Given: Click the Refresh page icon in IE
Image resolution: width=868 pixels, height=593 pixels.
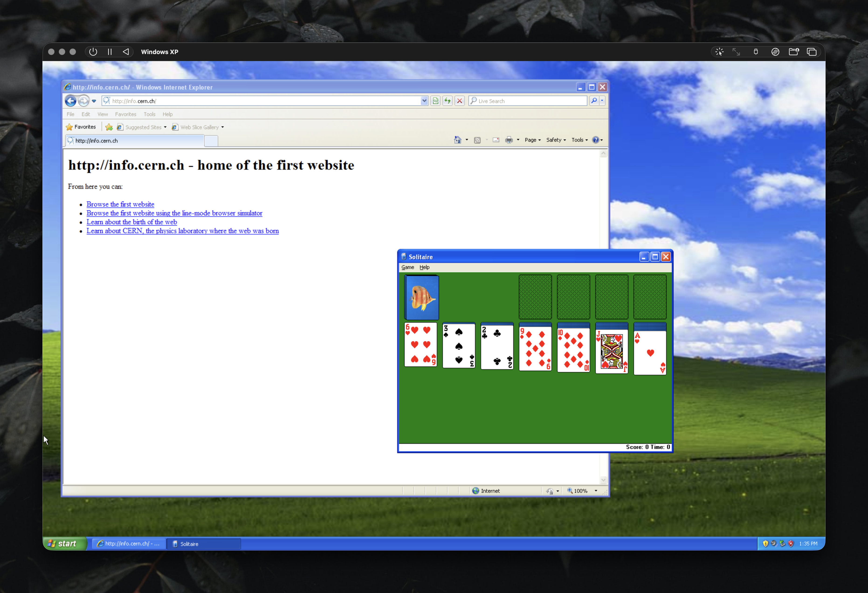Looking at the screenshot, I should tap(448, 101).
